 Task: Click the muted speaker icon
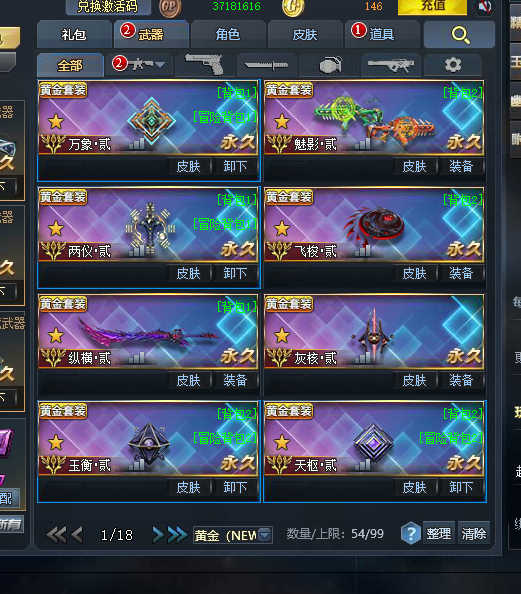point(484,6)
